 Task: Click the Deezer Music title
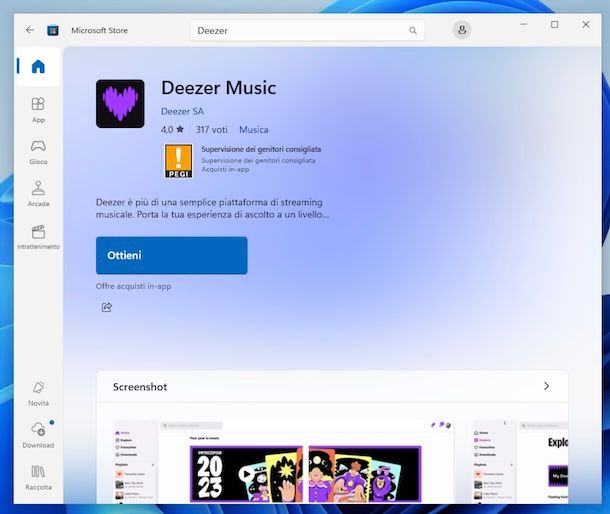(219, 88)
